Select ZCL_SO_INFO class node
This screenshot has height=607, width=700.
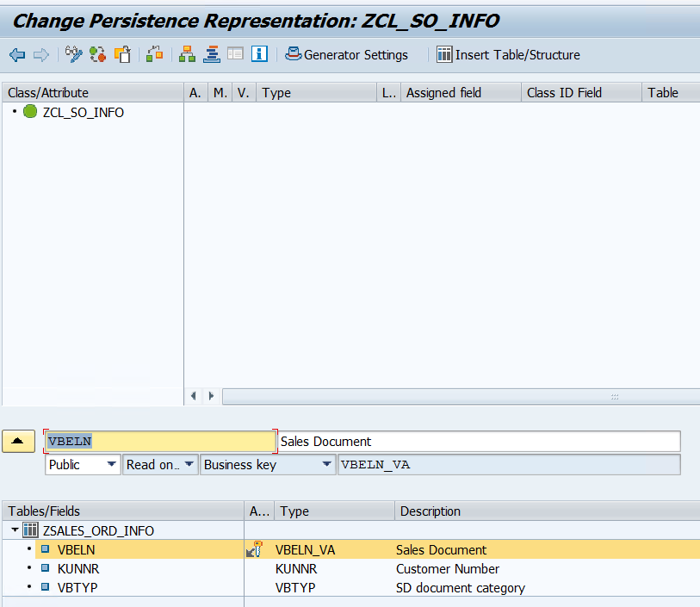click(x=83, y=113)
